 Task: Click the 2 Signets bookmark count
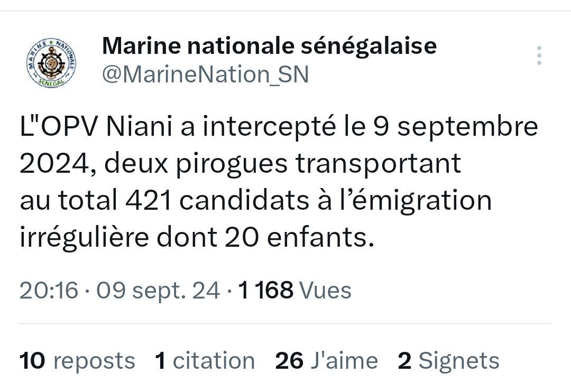tap(448, 361)
